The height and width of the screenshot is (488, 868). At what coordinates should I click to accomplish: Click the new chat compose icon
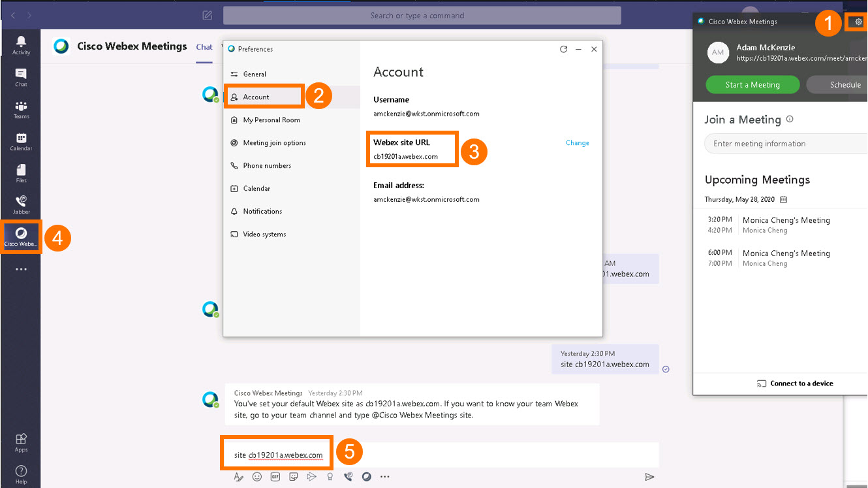pyautogui.click(x=207, y=16)
